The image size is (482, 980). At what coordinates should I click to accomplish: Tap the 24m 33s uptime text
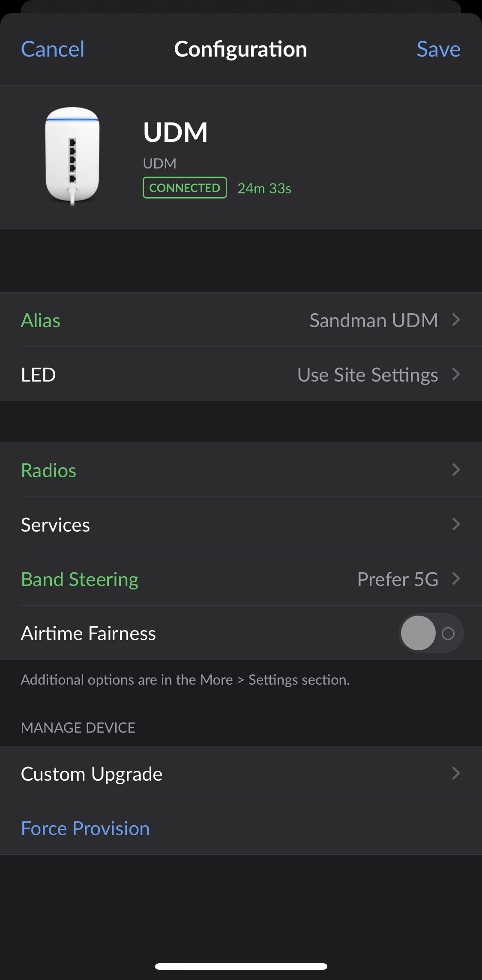pyautogui.click(x=264, y=188)
